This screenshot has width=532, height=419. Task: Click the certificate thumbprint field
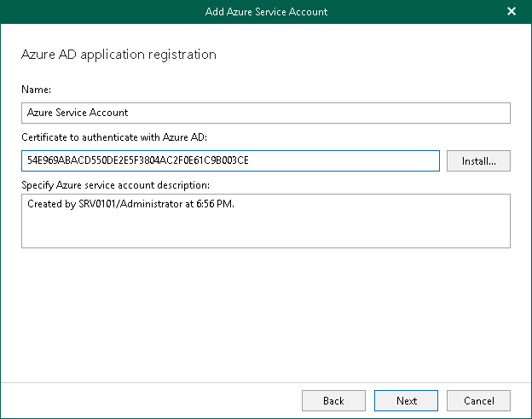point(230,161)
